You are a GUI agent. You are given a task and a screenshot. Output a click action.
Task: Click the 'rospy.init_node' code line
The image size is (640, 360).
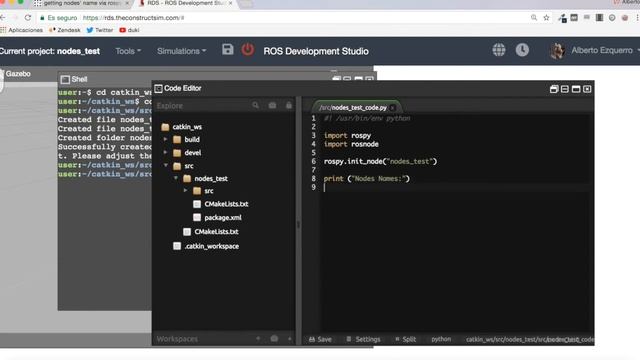[x=380, y=161]
